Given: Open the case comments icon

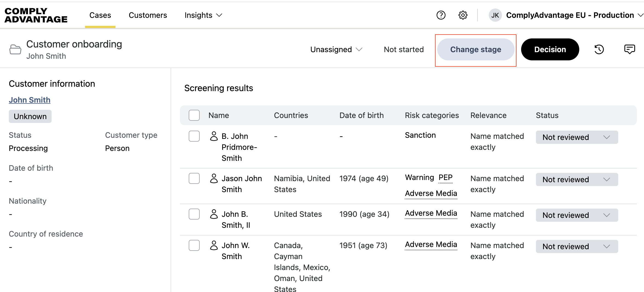Looking at the screenshot, I should 629,49.
